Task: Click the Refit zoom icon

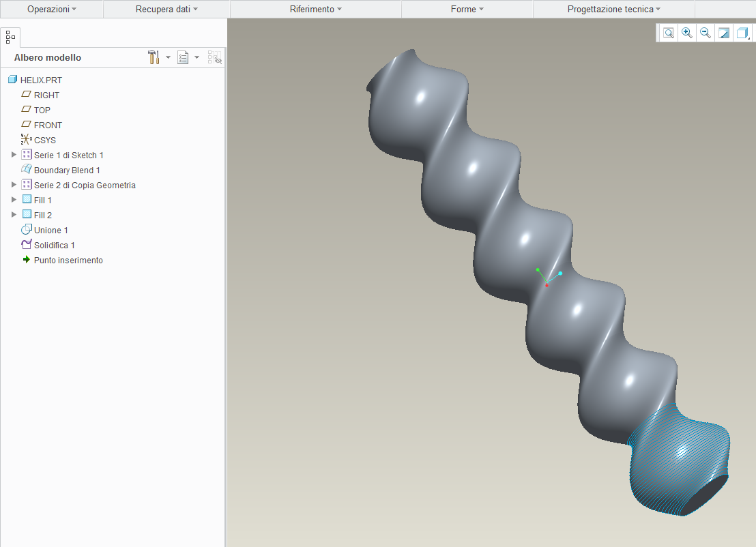Action: click(x=668, y=33)
